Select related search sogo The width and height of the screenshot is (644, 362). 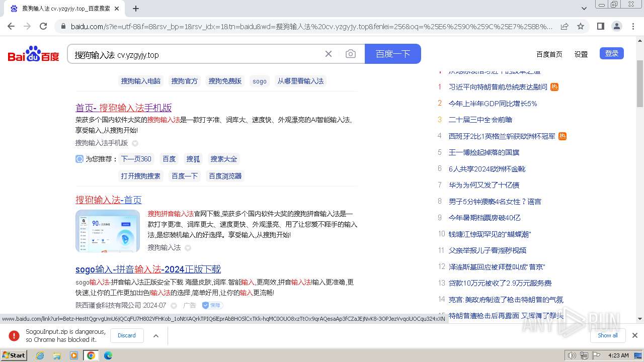pos(260,81)
